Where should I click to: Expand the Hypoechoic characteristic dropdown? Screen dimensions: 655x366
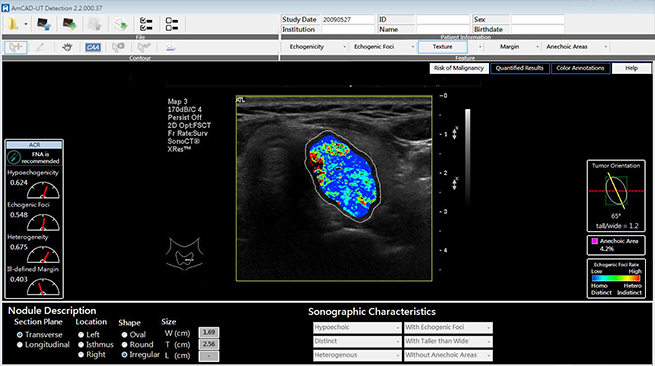357,328
